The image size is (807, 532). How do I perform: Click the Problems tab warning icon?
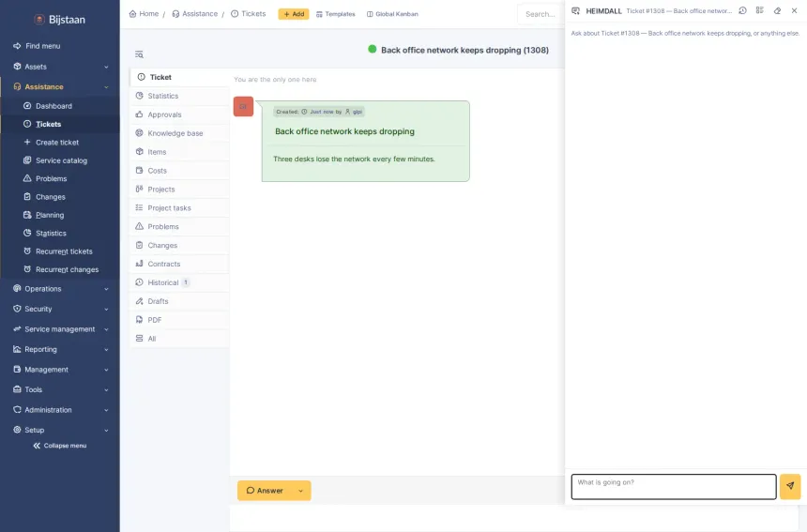pyautogui.click(x=139, y=226)
